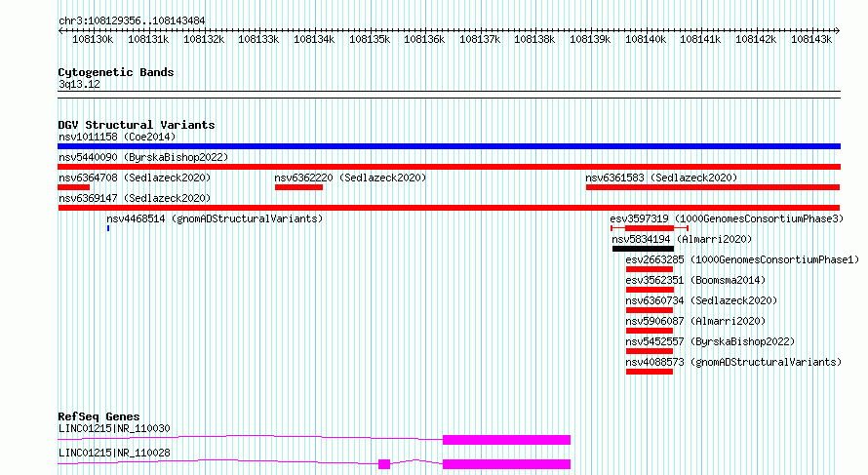Click the red bar under nsv6364708
This screenshot has height=475, width=868.
tap(73, 187)
